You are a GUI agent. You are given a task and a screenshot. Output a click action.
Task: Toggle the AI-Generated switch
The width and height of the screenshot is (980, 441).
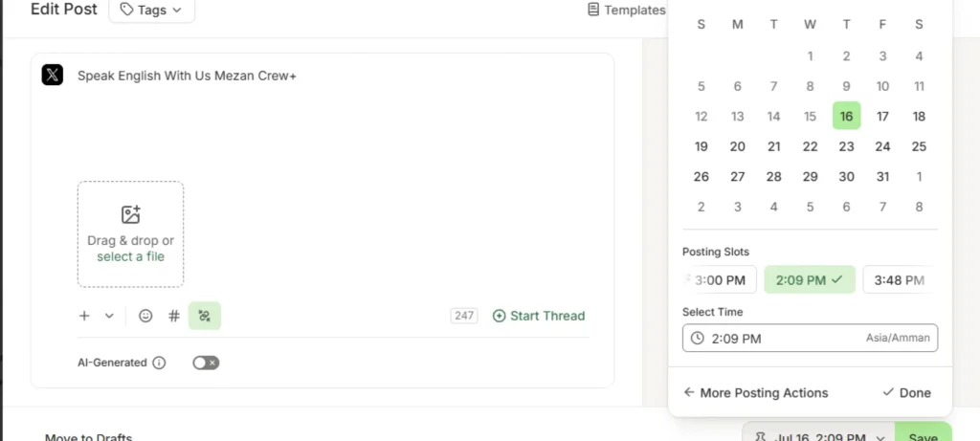coord(206,363)
